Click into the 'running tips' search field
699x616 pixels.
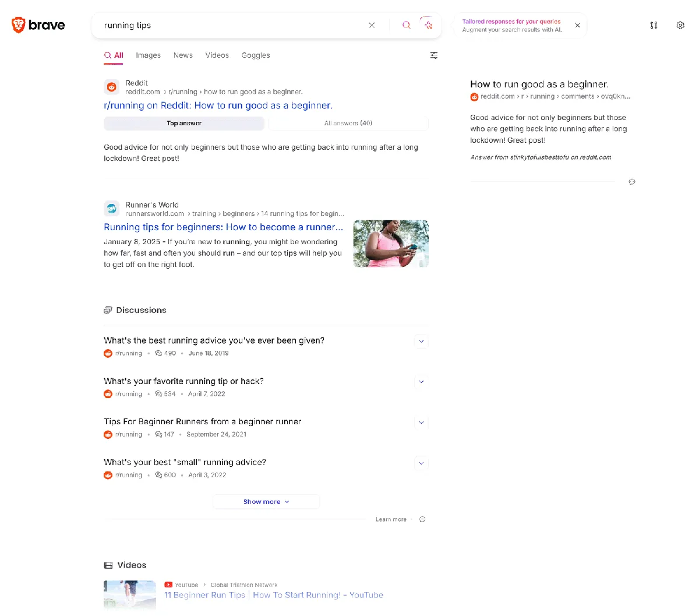pos(233,25)
